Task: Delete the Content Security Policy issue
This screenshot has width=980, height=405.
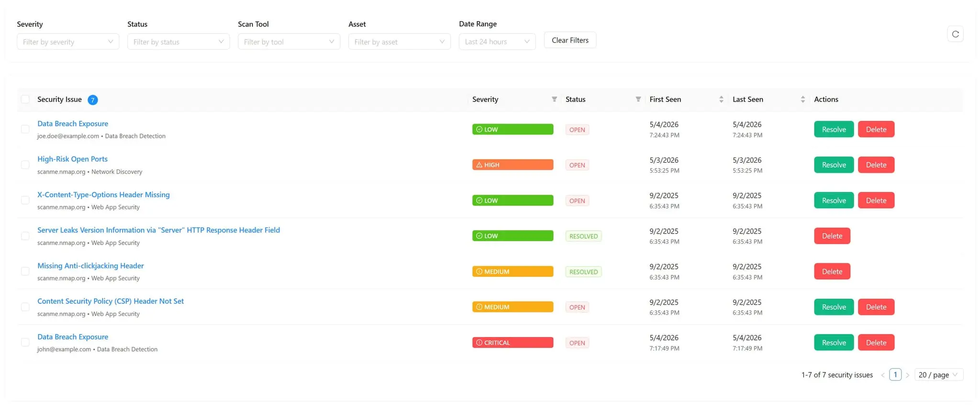Action: (876, 307)
